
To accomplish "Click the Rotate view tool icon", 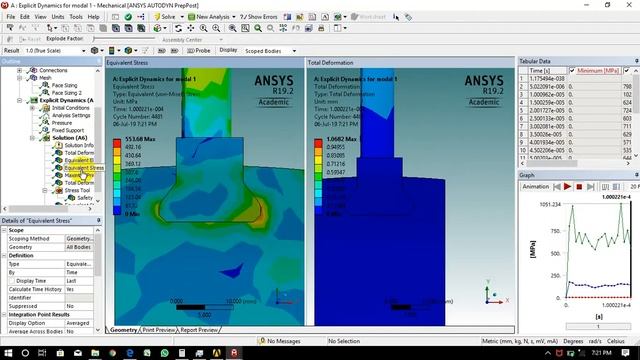I will pos(178,28).
